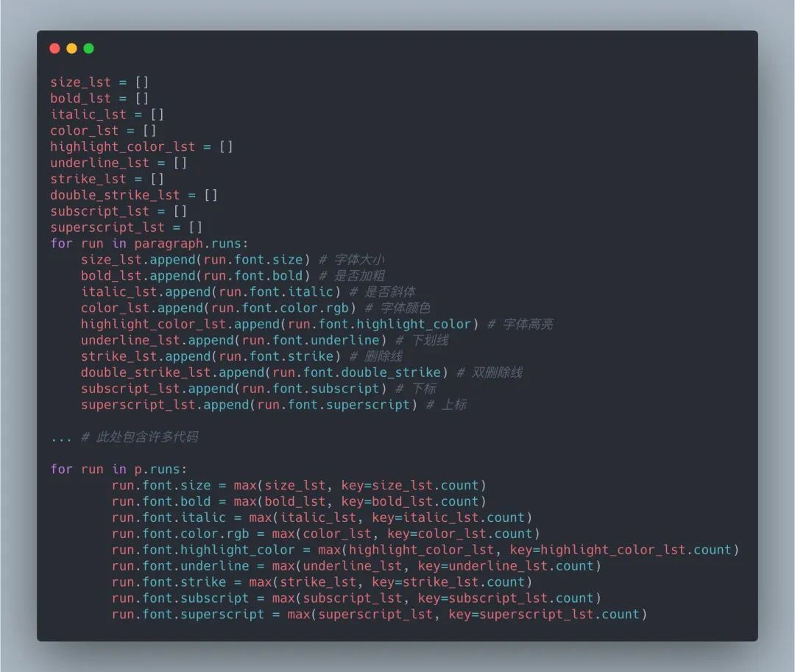Click the yellow minimize dot

(71, 48)
